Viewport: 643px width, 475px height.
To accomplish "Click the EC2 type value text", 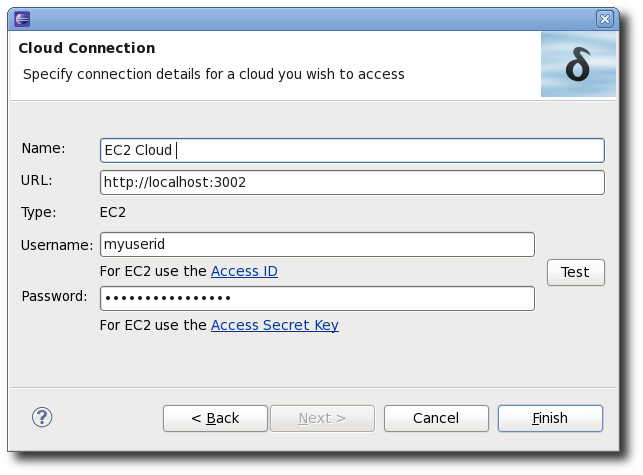I will (x=113, y=212).
